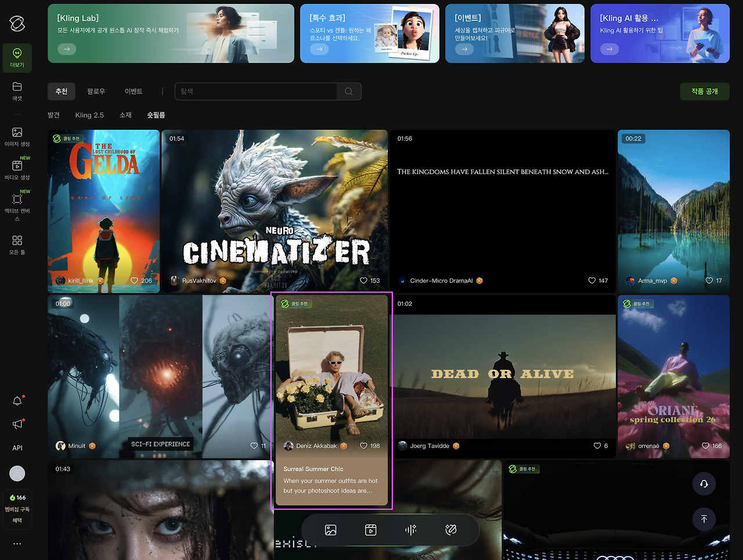Click the 작품 공개 publish button
743x560 pixels.
coord(705,91)
